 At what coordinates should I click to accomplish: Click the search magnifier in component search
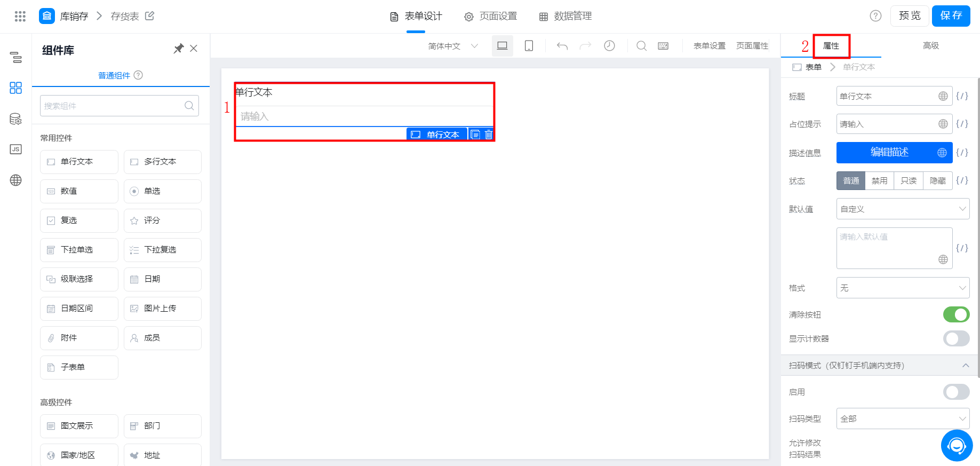[x=189, y=106]
